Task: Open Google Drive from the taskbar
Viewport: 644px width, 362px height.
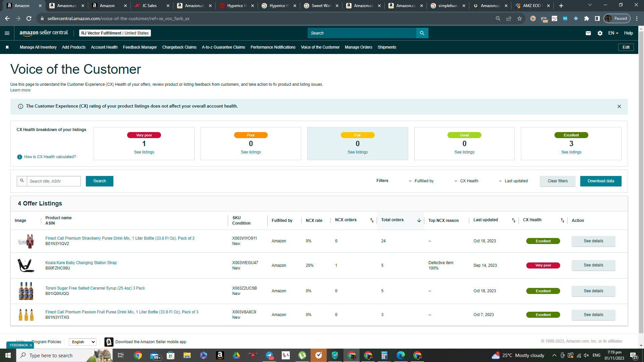Action: 236,355
